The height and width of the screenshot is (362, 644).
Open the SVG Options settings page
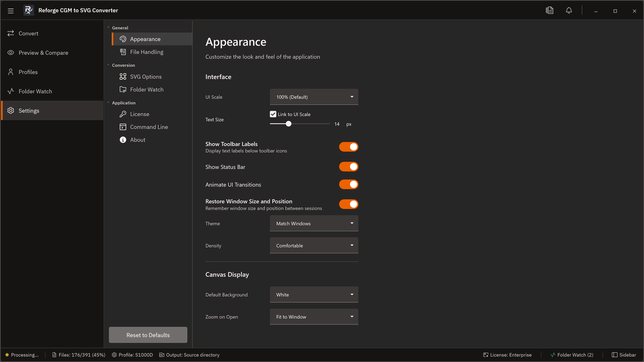152,76
